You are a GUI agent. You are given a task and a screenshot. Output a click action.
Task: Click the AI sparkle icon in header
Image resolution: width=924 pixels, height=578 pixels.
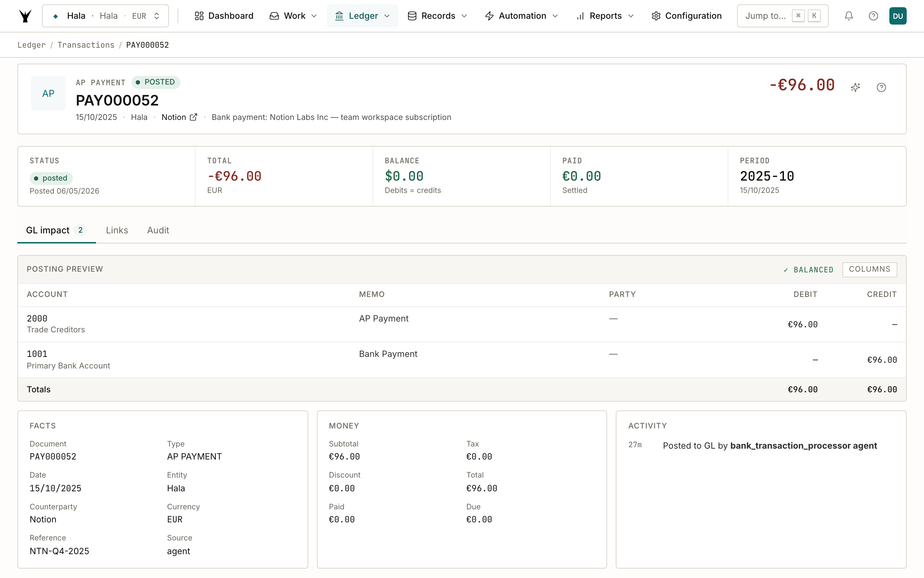click(x=855, y=87)
